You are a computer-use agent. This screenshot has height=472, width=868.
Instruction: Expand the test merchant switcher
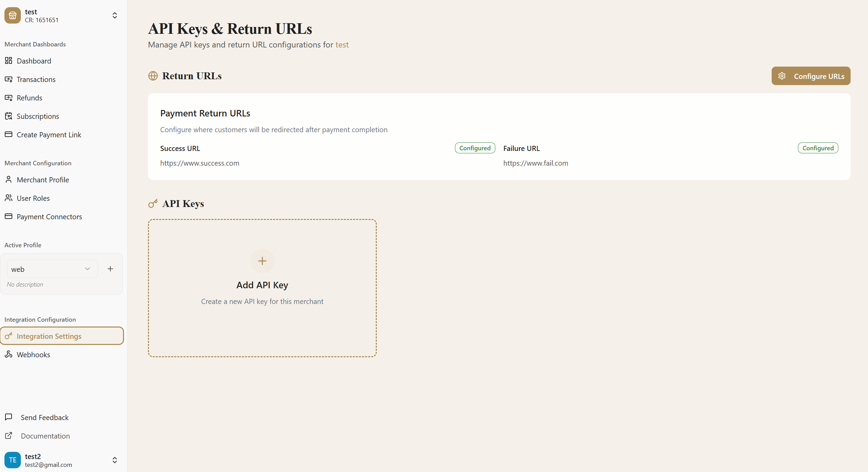pyautogui.click(x=115, y=15)
